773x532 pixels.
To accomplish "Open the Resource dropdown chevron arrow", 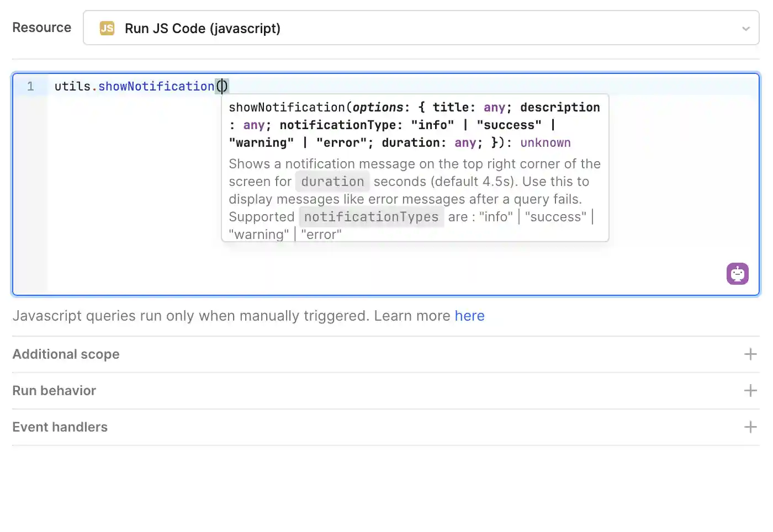I will 745,29.
